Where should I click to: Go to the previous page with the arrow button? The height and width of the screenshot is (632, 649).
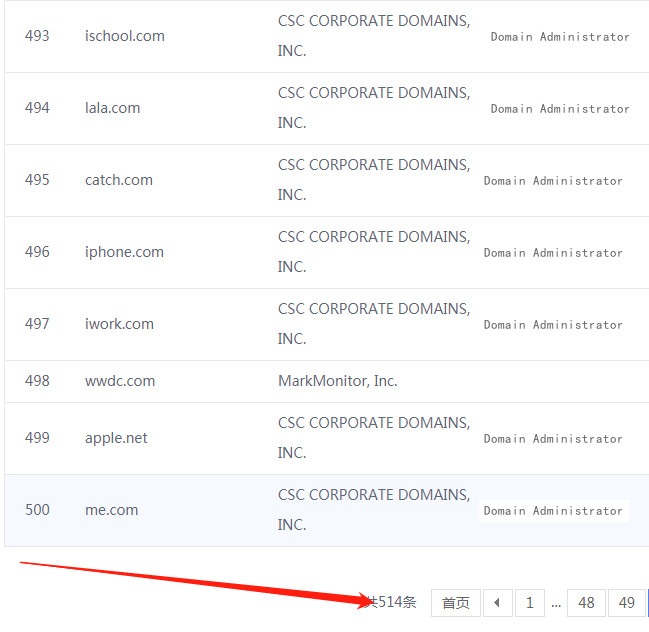tap(498, 603)
